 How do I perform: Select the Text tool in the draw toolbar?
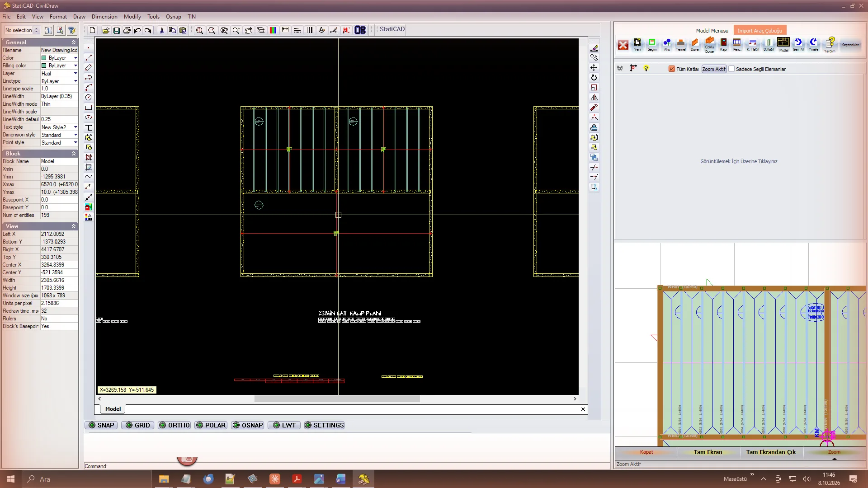(x=89, y=127)
